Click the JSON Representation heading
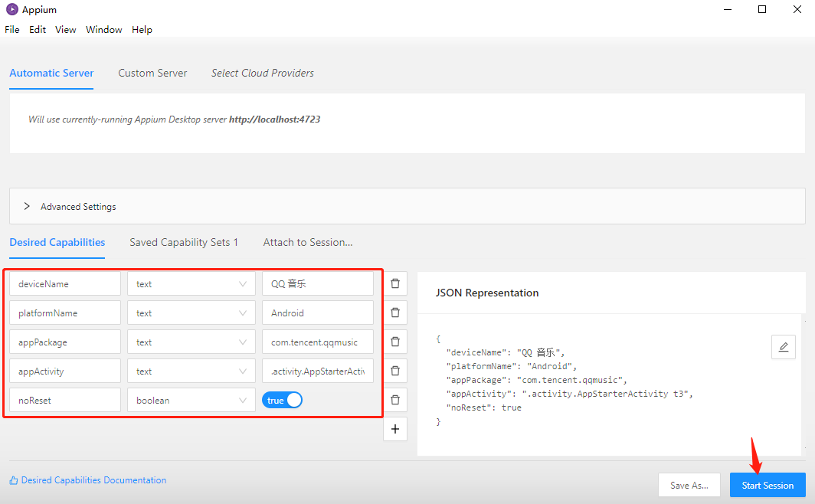Screen dimensions: 815x504 pos(487,293)
